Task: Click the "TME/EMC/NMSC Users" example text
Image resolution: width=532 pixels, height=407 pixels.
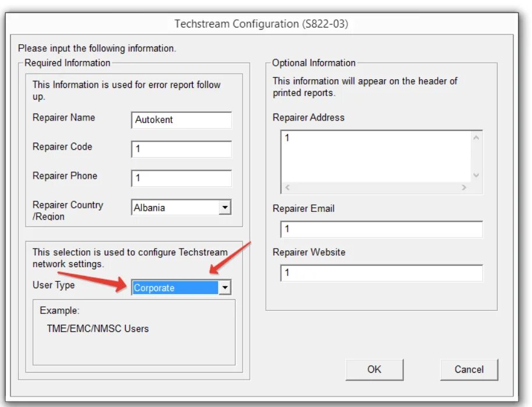Action: [98, 328]
